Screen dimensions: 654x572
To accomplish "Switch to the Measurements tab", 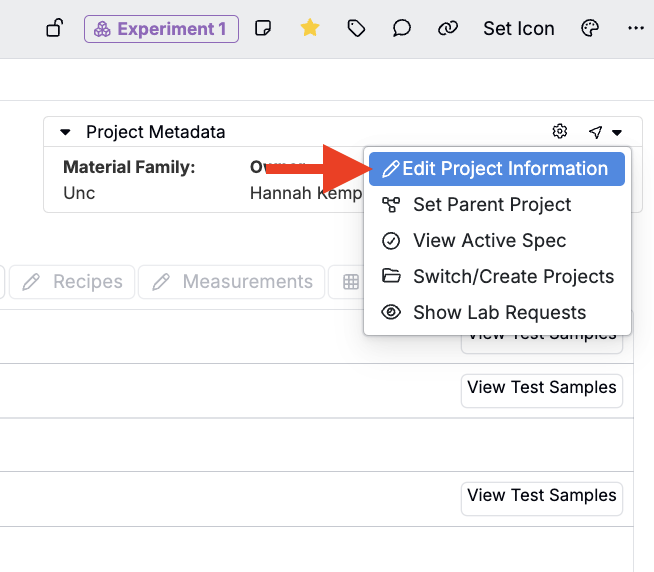I will (232, 282).
